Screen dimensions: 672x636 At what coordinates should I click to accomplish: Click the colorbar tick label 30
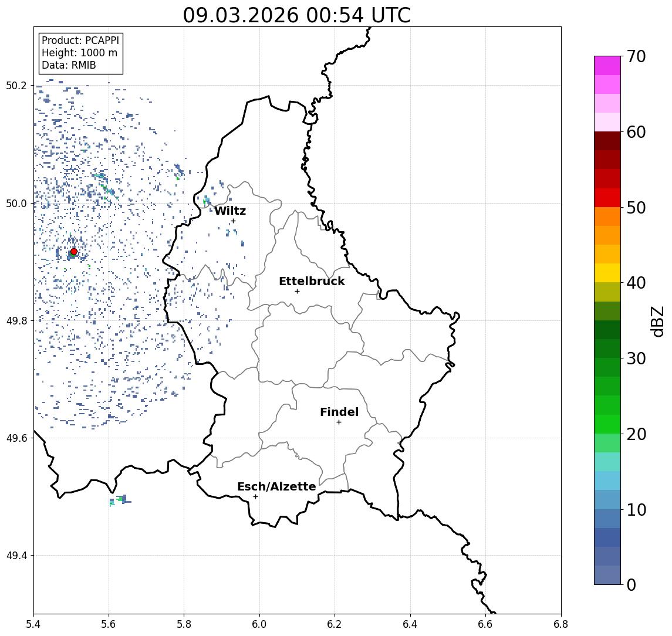(636, 358)
